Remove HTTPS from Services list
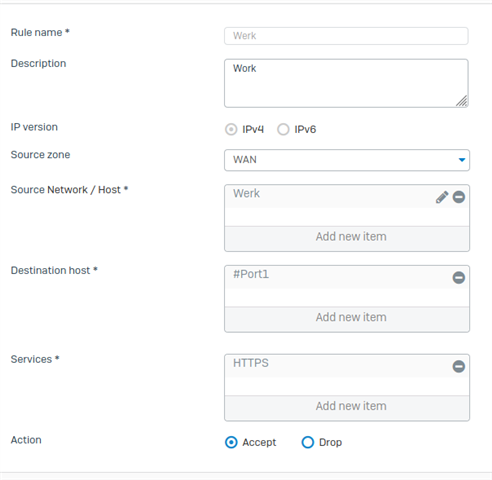 pos(459,367)
